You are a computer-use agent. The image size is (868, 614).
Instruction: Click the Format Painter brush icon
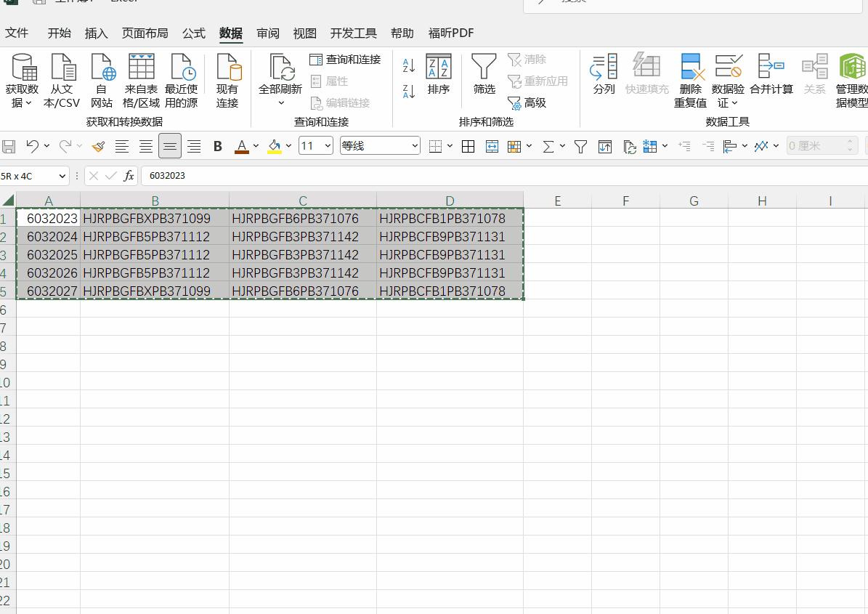[99, 147]
